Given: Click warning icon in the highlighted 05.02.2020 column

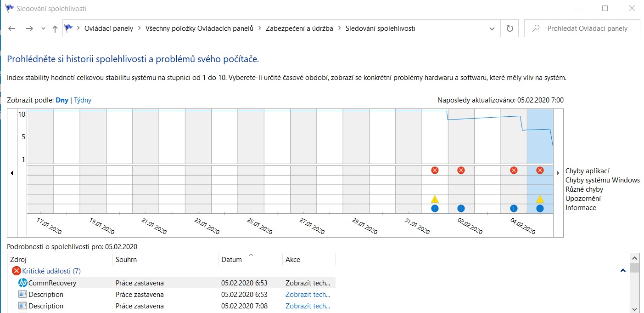Looking at the screenshot, I should (x=540, y=199).
